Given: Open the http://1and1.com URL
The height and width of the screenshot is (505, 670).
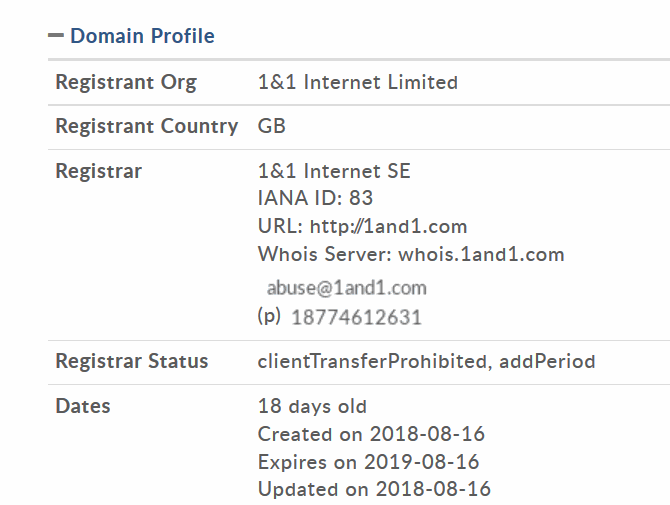Looking at the screenshot, I should 388,226.
